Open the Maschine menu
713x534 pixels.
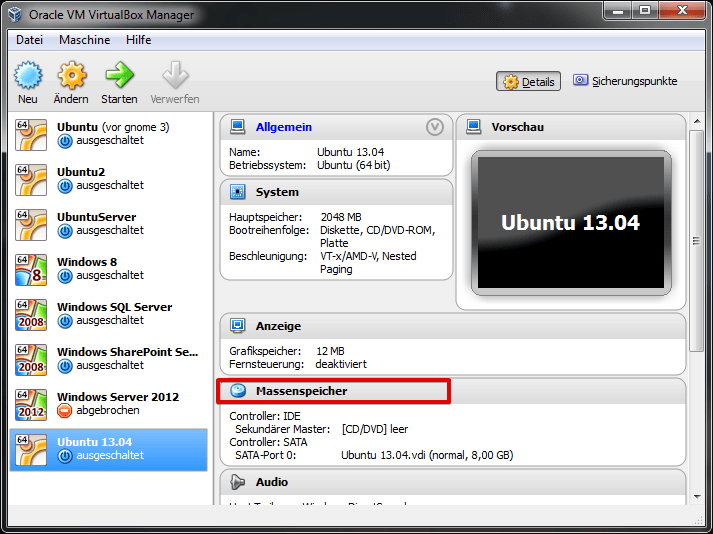(85, 40)
